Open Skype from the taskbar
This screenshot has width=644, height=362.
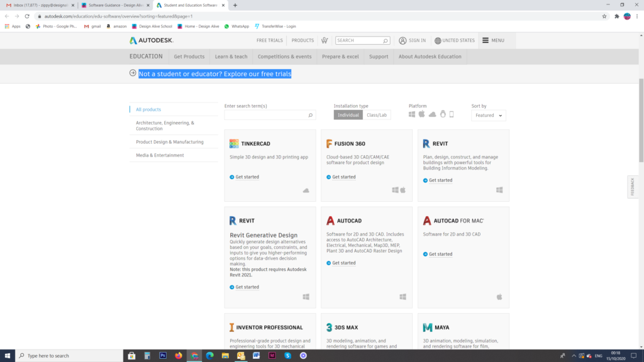(287, 356)
